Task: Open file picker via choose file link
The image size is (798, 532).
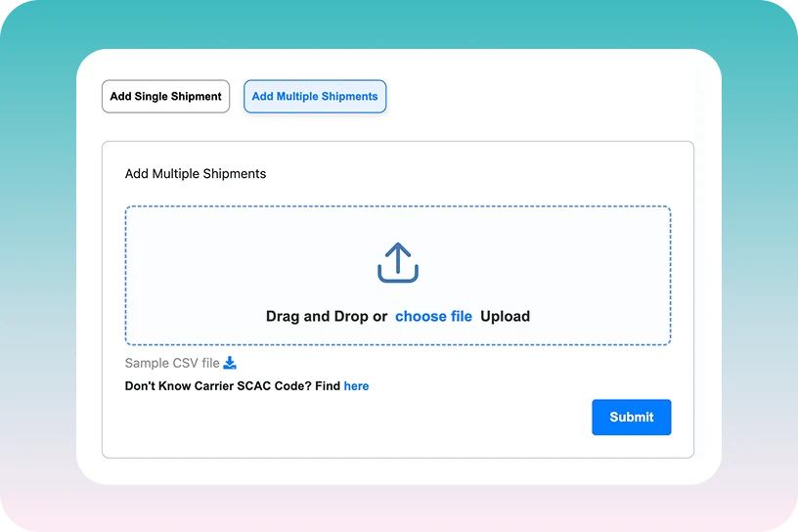Action: 433,316
